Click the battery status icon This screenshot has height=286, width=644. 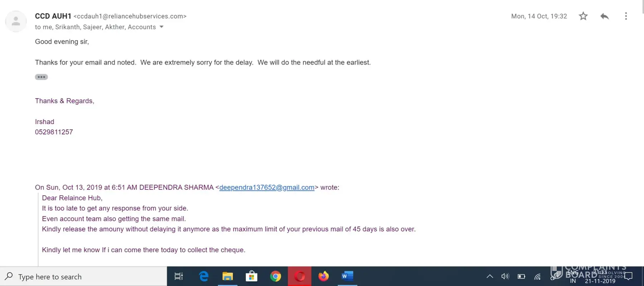[x=521, y=276]
